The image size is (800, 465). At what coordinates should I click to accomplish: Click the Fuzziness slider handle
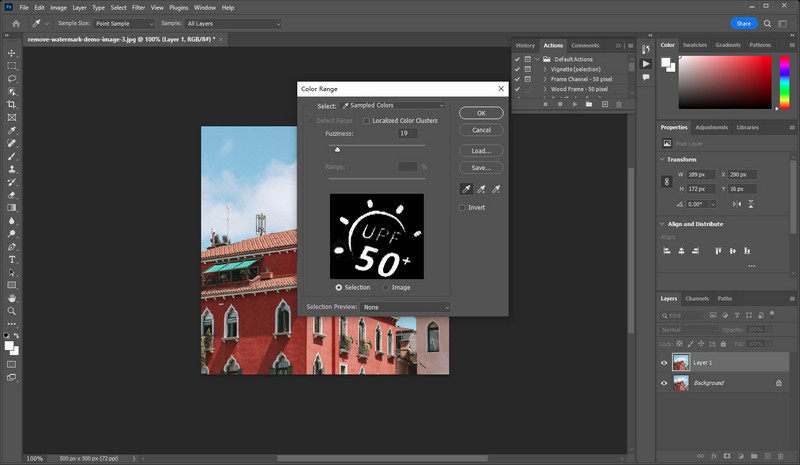[337, 150]
